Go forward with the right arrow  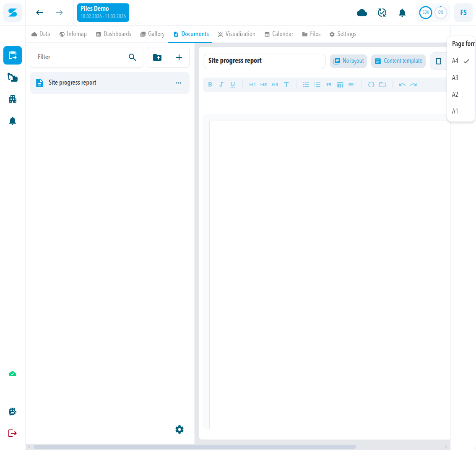pyautogui.click(x=60, y=13)
